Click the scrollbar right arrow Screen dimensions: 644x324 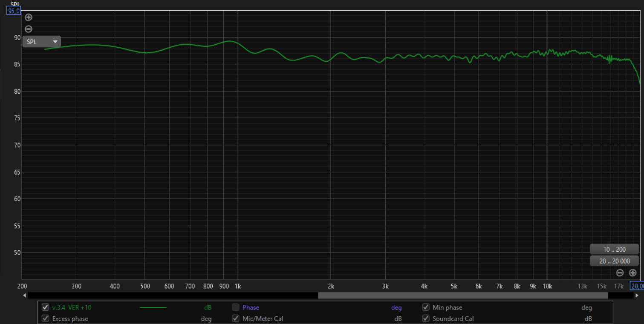click(x=637, y=295)
